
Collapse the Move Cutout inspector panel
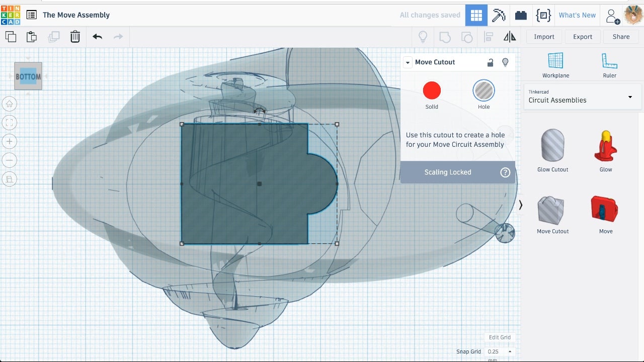pos(408,62)
